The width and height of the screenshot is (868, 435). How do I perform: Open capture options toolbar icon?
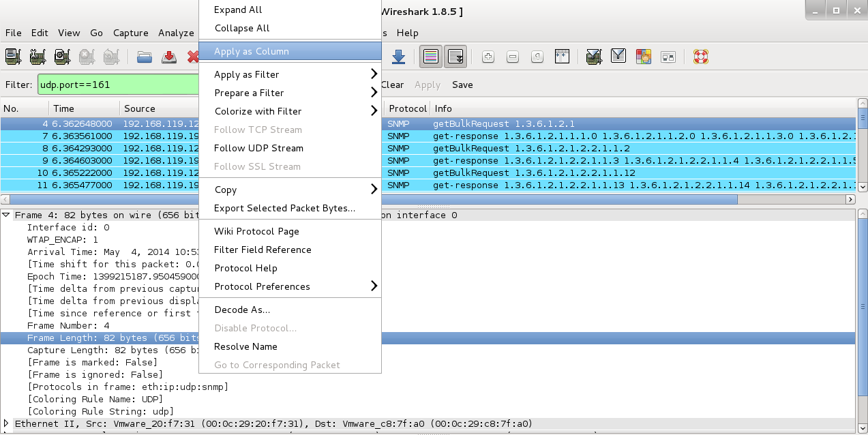38,57
